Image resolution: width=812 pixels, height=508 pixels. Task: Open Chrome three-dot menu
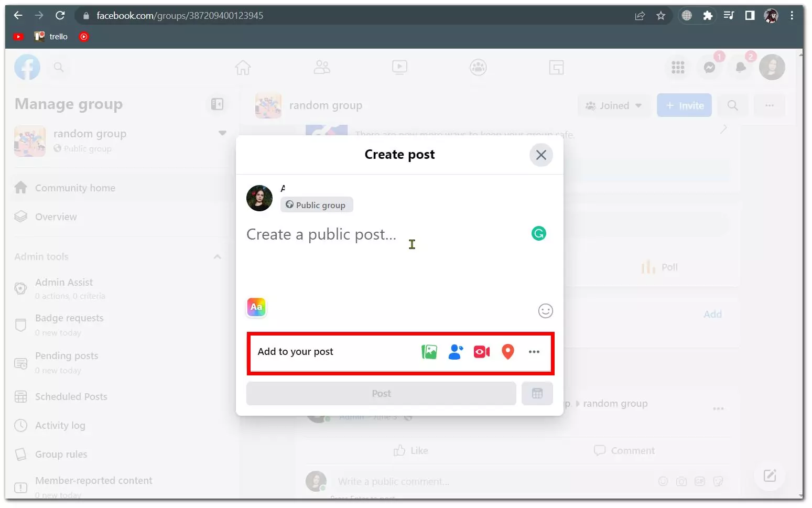pos(792,16)
